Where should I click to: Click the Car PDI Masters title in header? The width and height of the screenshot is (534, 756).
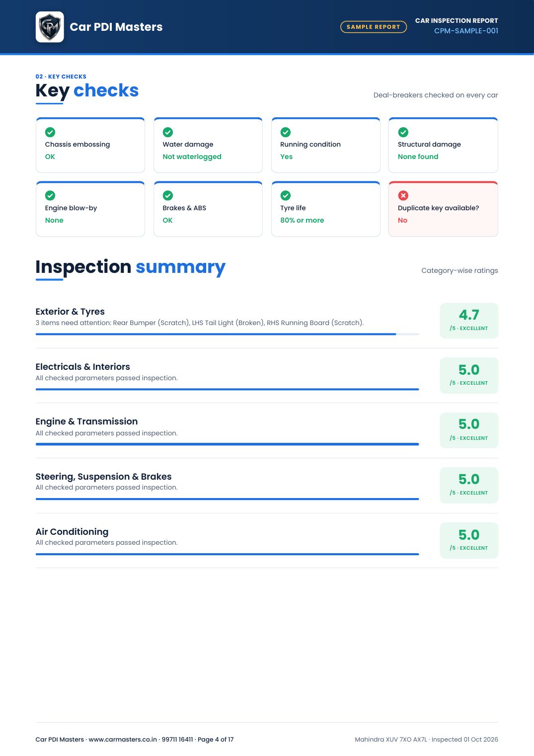[116, 27]
